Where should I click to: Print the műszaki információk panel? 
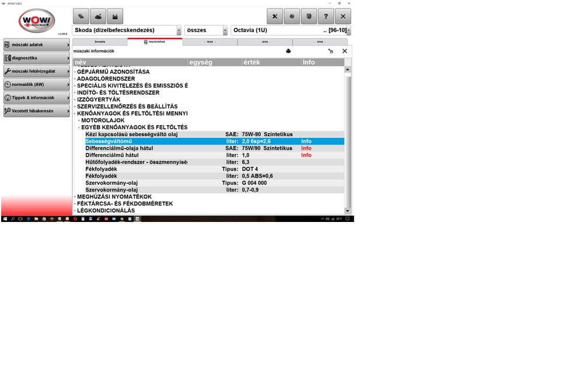(x=288, y=51)
